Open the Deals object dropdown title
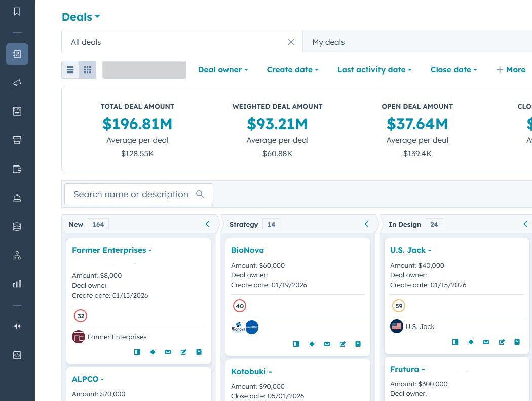This screenshot has width=532, height=401. (81, 17)
